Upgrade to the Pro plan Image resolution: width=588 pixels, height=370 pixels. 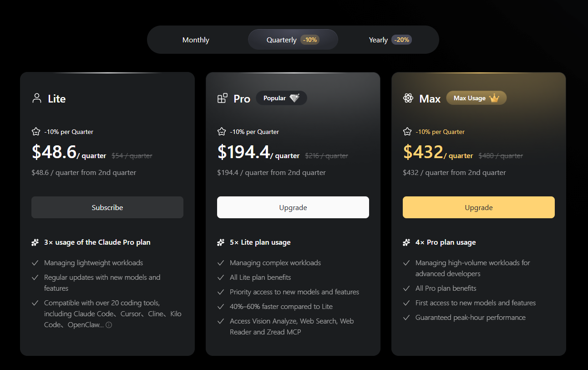coord(293,207)
